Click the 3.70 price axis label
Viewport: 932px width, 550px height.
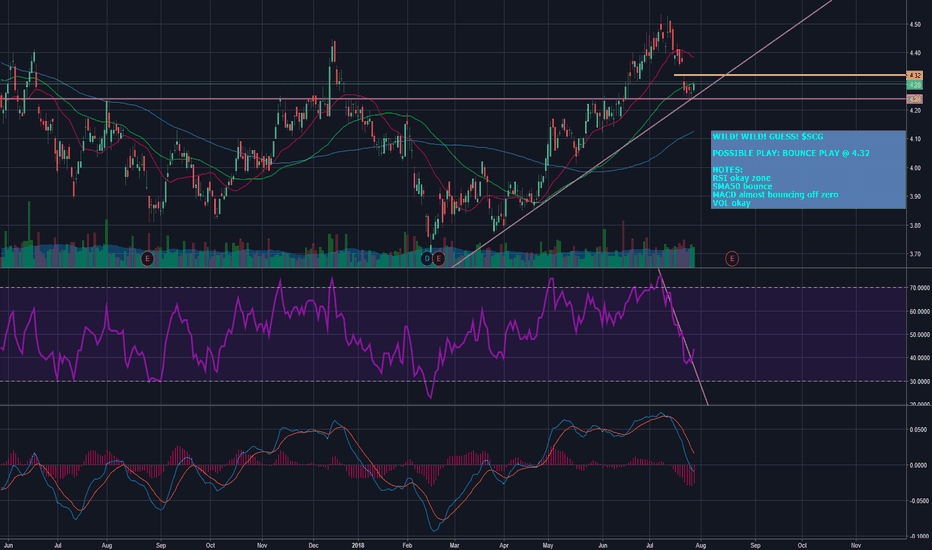point(915,254)
